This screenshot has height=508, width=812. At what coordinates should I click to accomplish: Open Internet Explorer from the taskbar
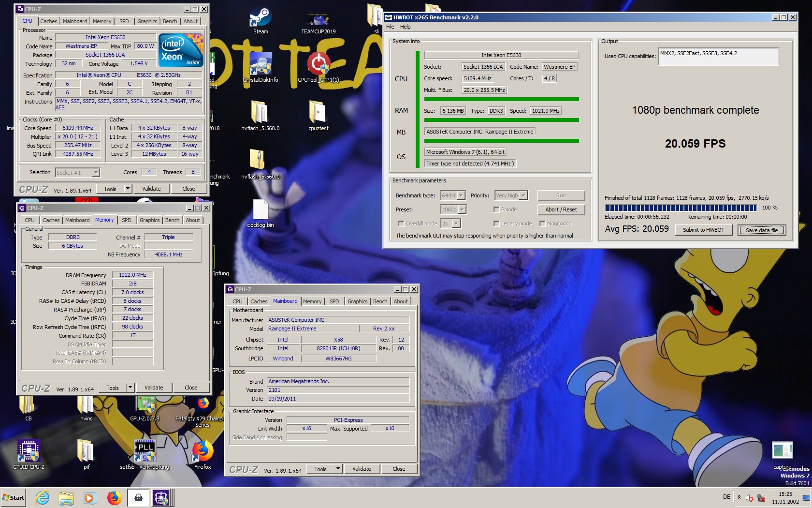(43, 498)
